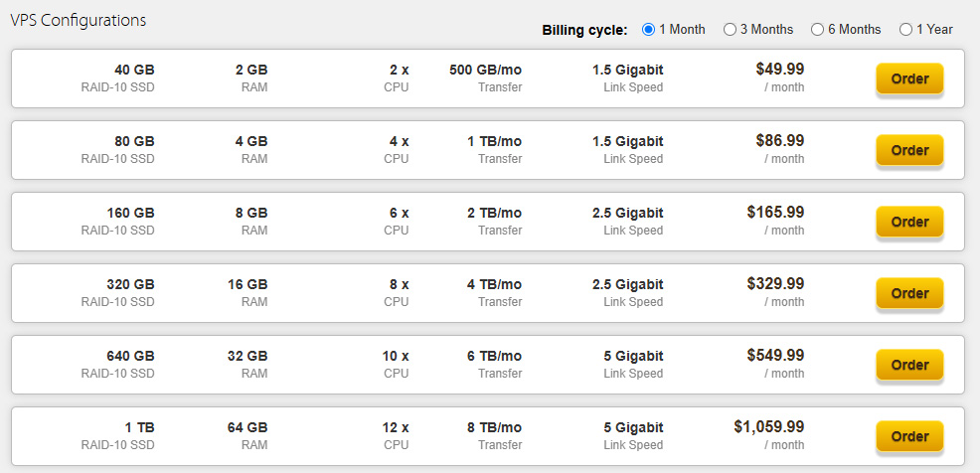Click the 2 TB/mo transfer value
The height and width of the screenshot is (473, 980).
494,213
